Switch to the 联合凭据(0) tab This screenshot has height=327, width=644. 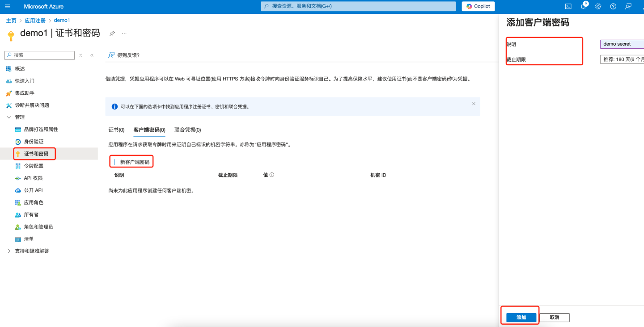point(187,130)
